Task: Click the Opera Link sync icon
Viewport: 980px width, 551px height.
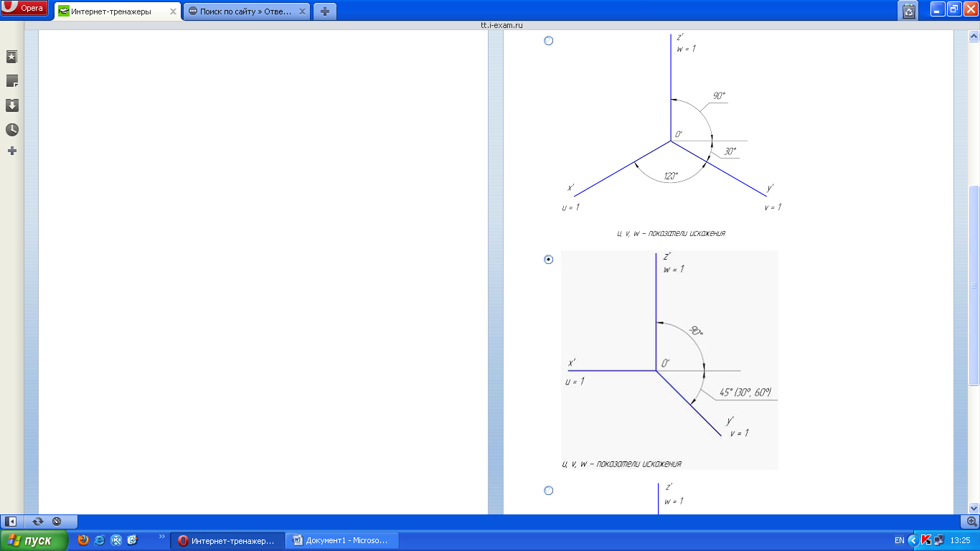Action: pyautogui.click(x=38, y=522)
